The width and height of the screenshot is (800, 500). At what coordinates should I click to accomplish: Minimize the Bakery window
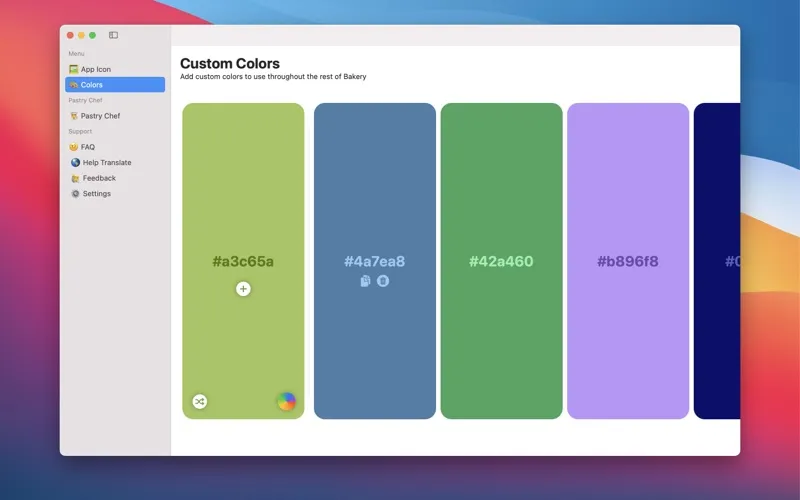(x=81, y=35)
